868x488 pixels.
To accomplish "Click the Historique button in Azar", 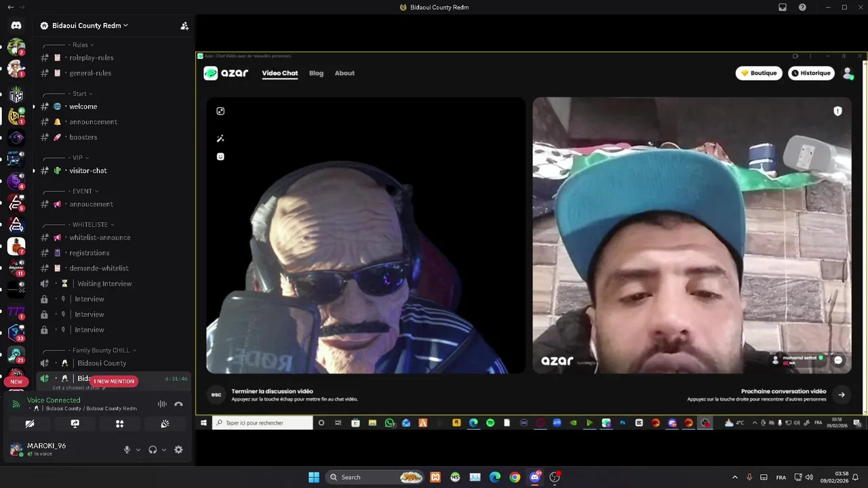I will (x=812, y=73).
